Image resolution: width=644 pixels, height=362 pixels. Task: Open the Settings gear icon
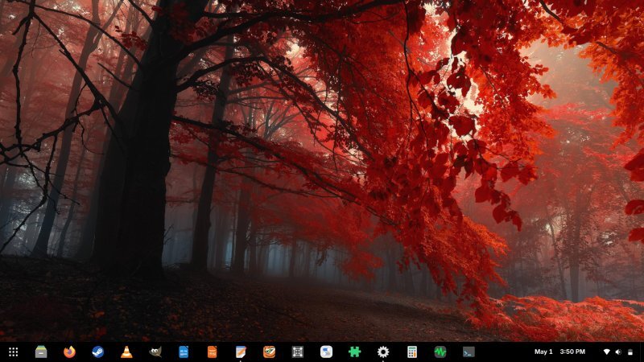(x=383, y=352)
